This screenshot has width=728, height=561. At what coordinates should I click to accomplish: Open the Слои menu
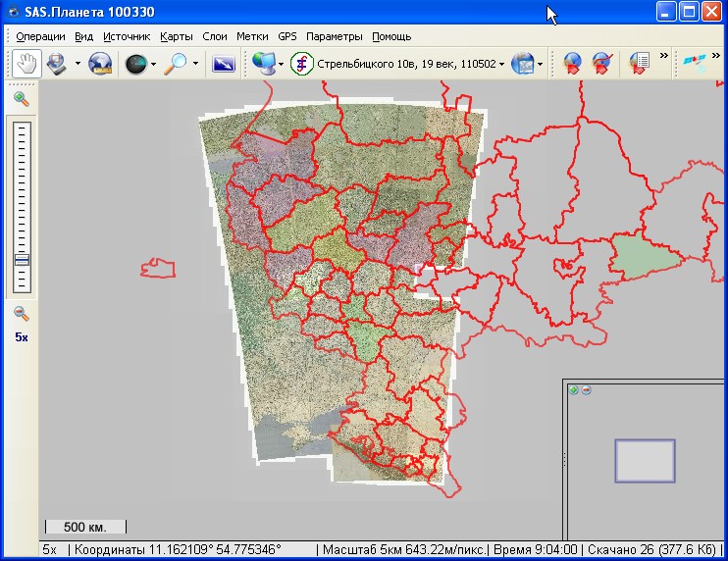214,36
